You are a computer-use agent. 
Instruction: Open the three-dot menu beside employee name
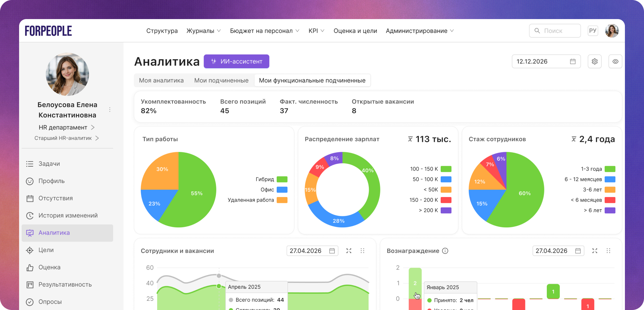coord(110,110)
